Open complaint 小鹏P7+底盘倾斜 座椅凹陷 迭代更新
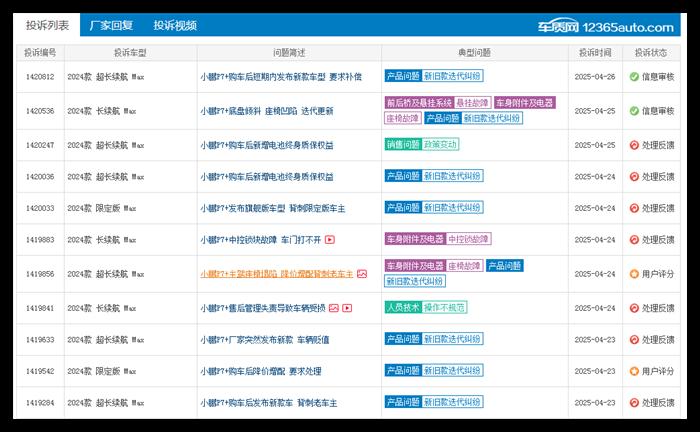700x432 pixels. pos(267,111)
